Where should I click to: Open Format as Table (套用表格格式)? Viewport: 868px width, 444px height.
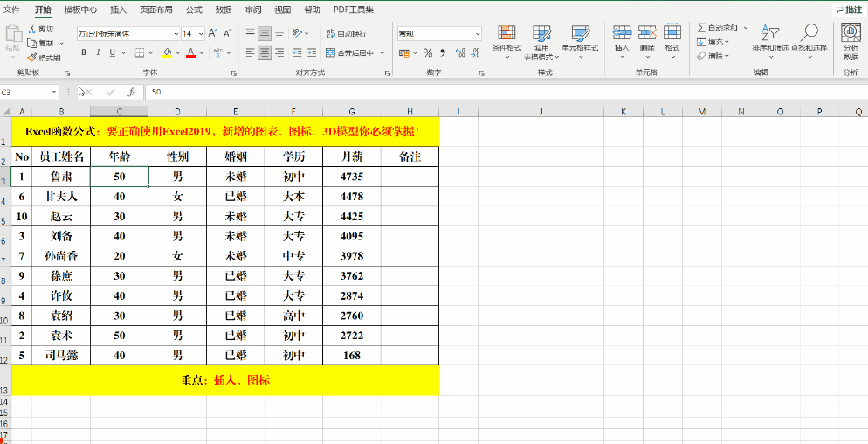tap(541, 42)
